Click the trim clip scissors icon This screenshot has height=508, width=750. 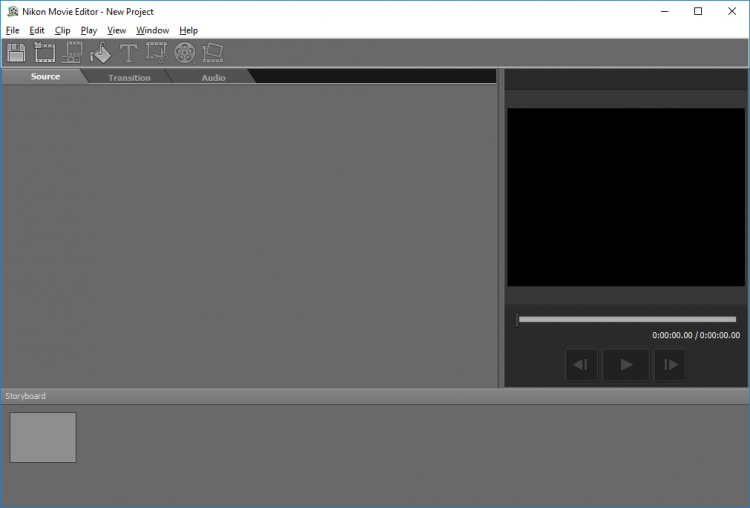(156, 53)
